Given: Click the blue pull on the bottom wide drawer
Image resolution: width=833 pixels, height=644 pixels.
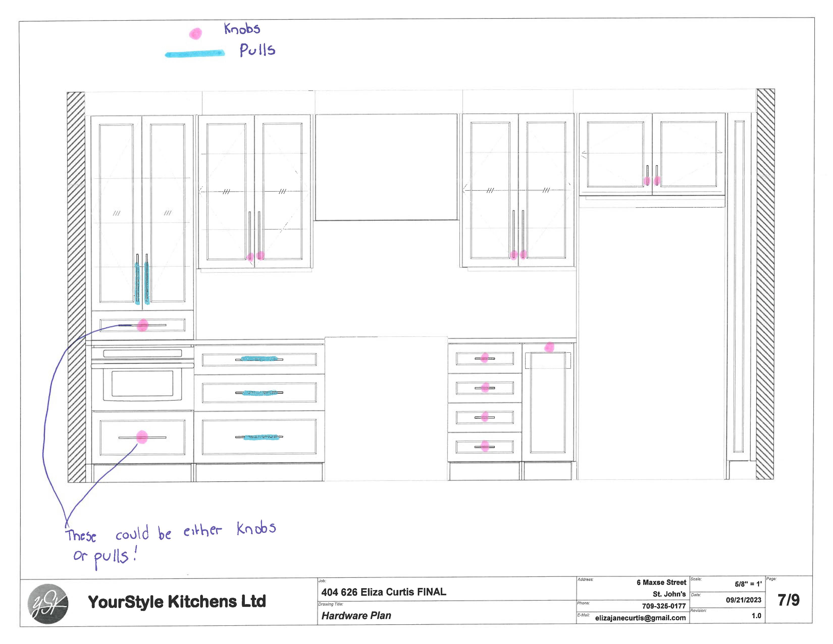Looking at the screenshot, I should [261, 437].
